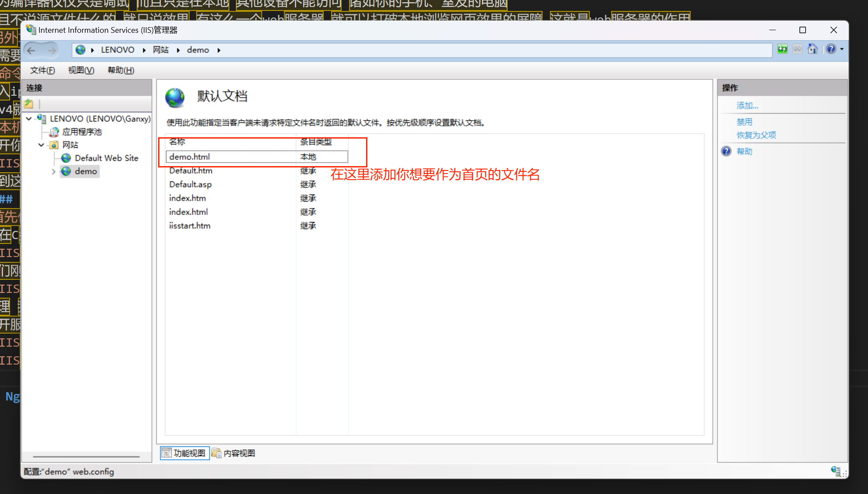Viewport: 868px width, 494px height.
Task: Click the 帮助 question-mark icon in Actions pane
Action: [x=726, y=151]
